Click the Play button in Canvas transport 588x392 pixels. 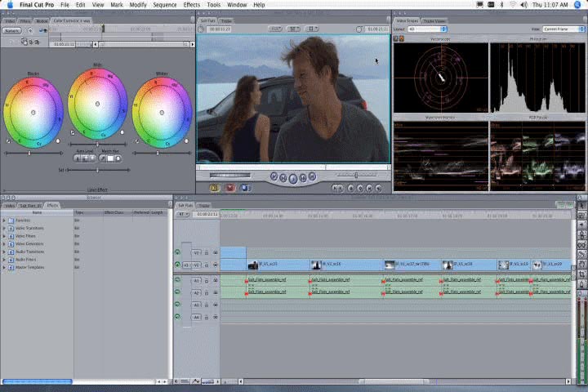pyautogui.click(x=293, y=179)
